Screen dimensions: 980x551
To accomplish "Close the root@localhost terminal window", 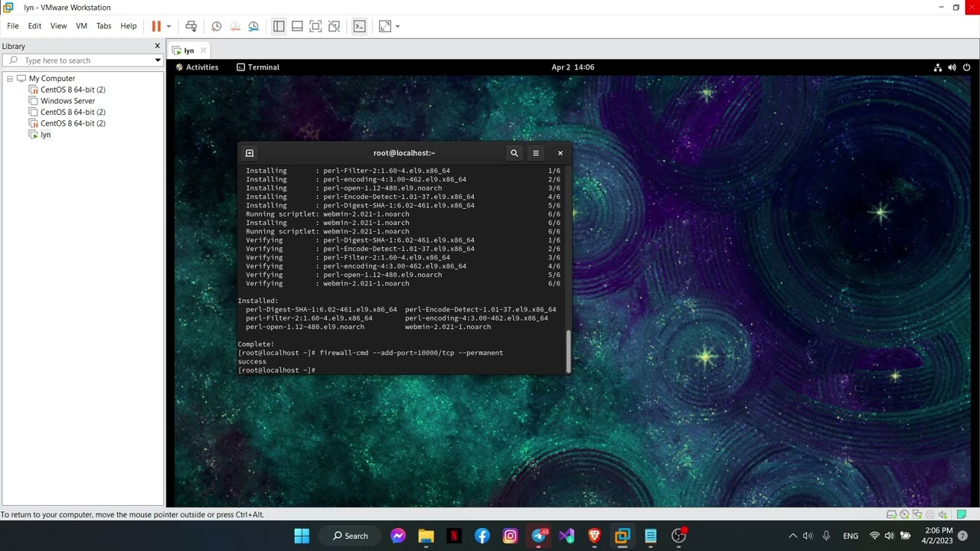I will click(x=560, y=153).
